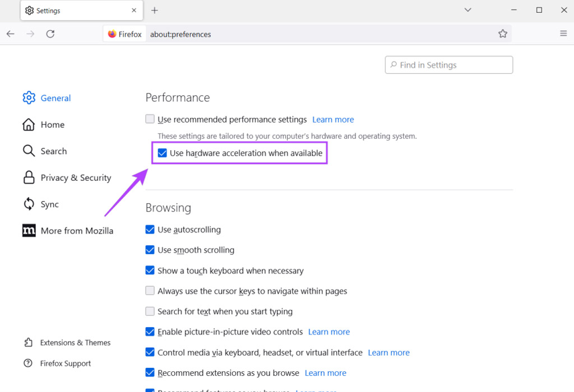Click the back navigation arrow

[x=10, y=34]
